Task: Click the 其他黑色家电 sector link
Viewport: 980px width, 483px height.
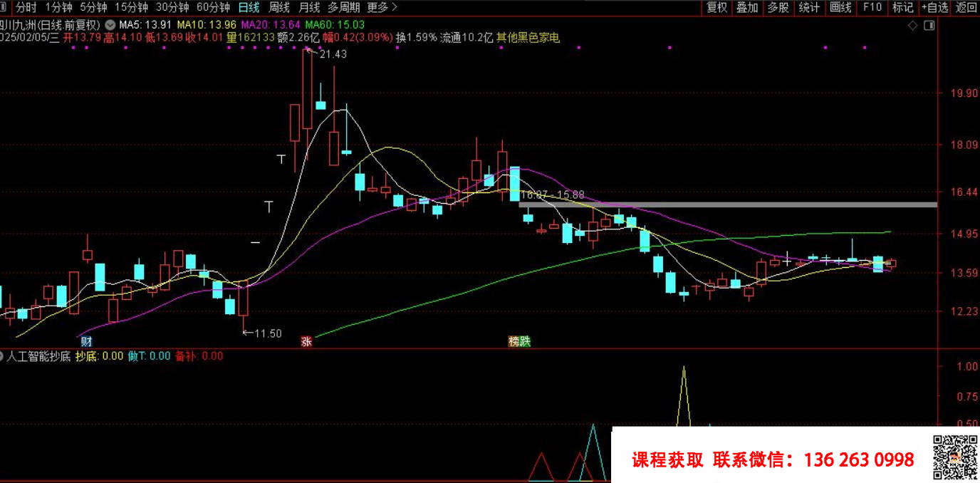Action: coord(528,38)
